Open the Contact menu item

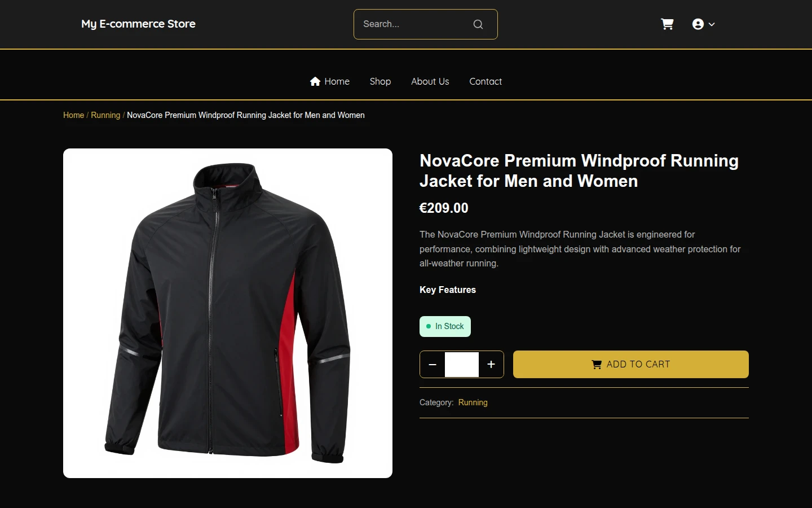(486, 81)
